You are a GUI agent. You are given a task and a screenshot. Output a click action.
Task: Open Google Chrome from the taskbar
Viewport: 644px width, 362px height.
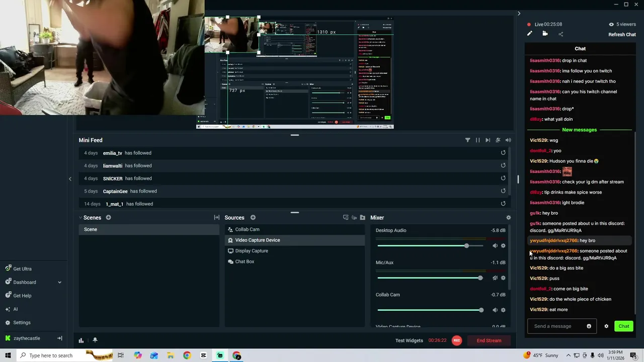coord(187,355)
